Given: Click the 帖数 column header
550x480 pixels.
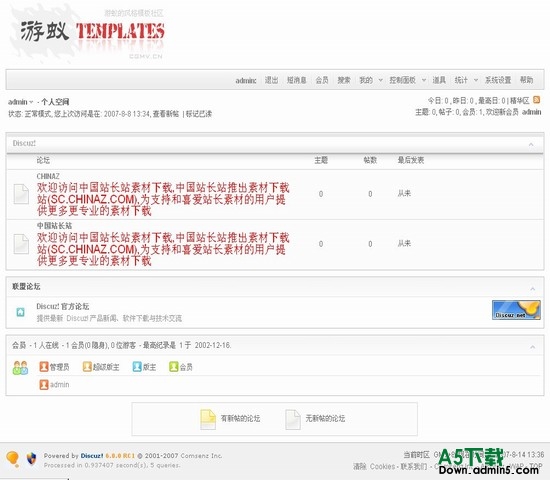Looking at the screenshot, I should coord(370,160).
